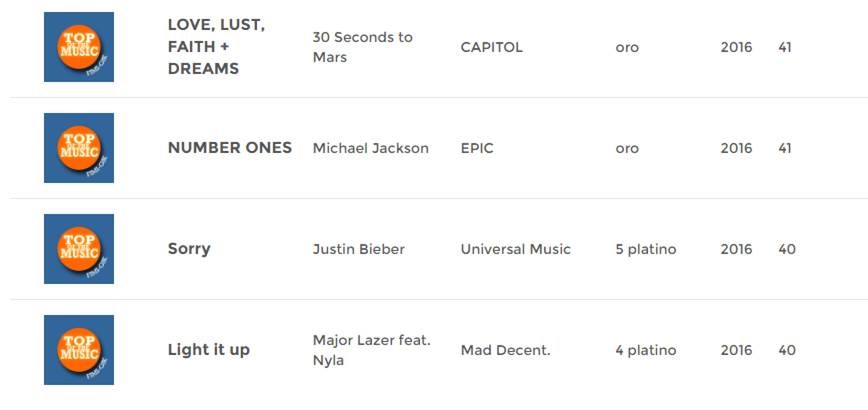This screenshot has width=868, height=410.
Task: Click the oro certification in Michael Jackson row
Action: pos(627,149)
